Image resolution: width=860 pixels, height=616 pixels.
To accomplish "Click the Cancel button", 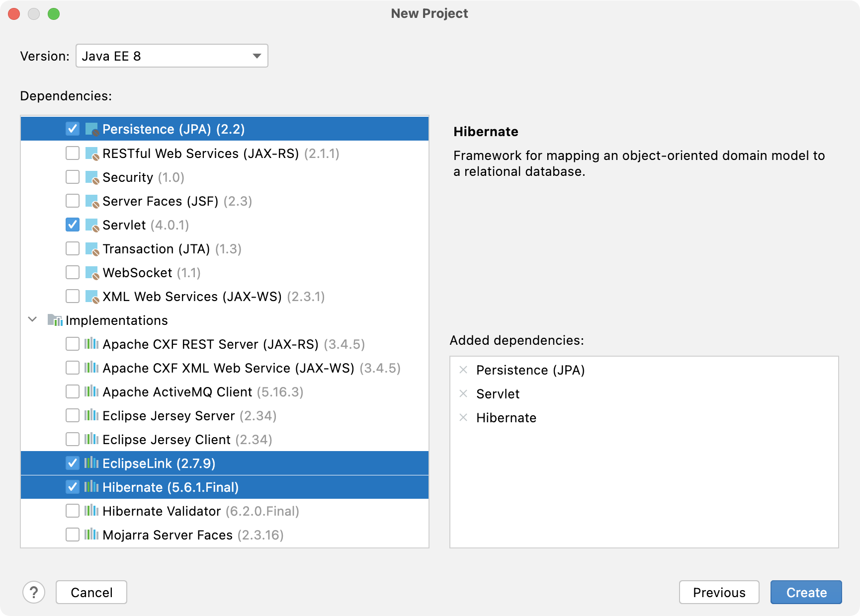I will point(91,592).
